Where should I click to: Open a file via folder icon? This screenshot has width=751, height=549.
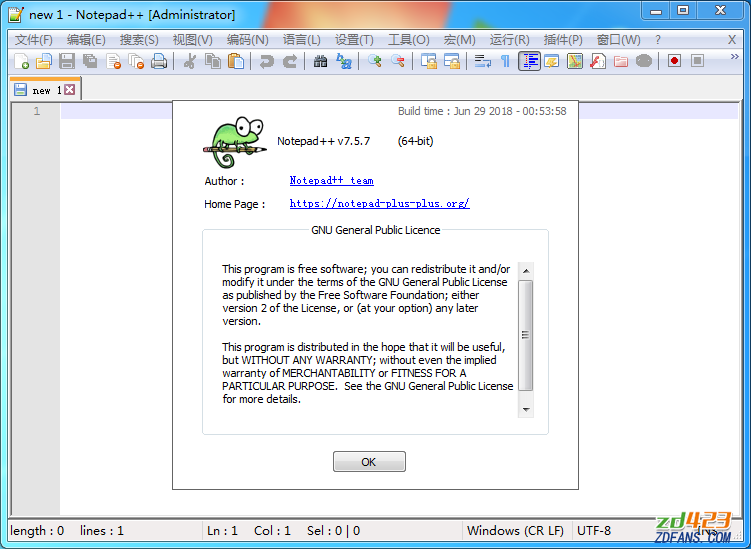click(x=44, y=61)
